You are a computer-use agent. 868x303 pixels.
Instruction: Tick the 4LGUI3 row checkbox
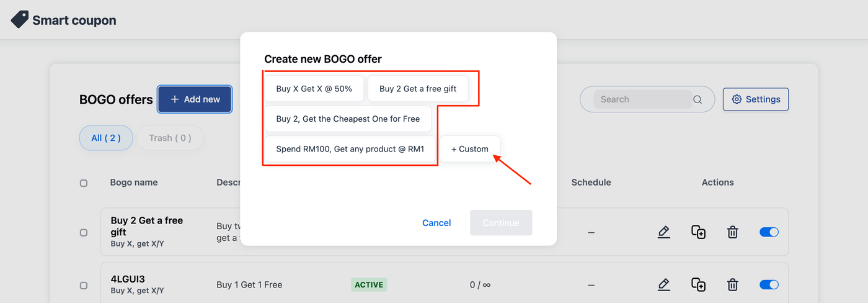(84, 285)
